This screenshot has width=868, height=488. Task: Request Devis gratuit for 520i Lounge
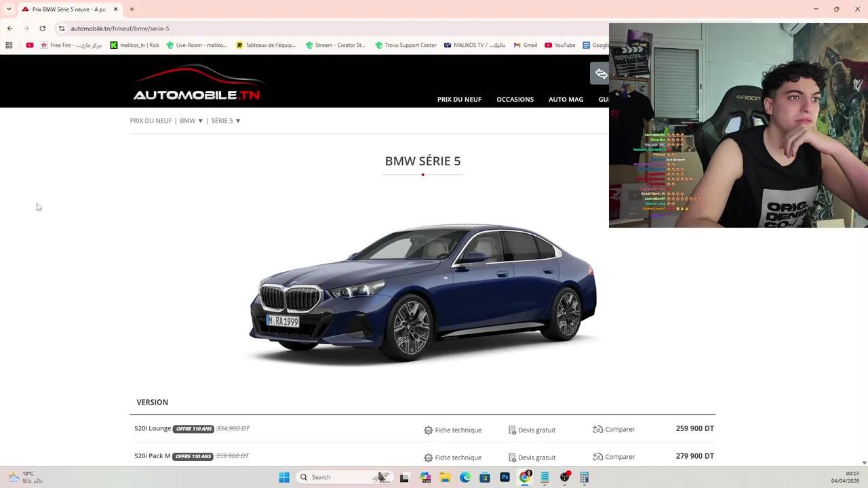point(532,430)
